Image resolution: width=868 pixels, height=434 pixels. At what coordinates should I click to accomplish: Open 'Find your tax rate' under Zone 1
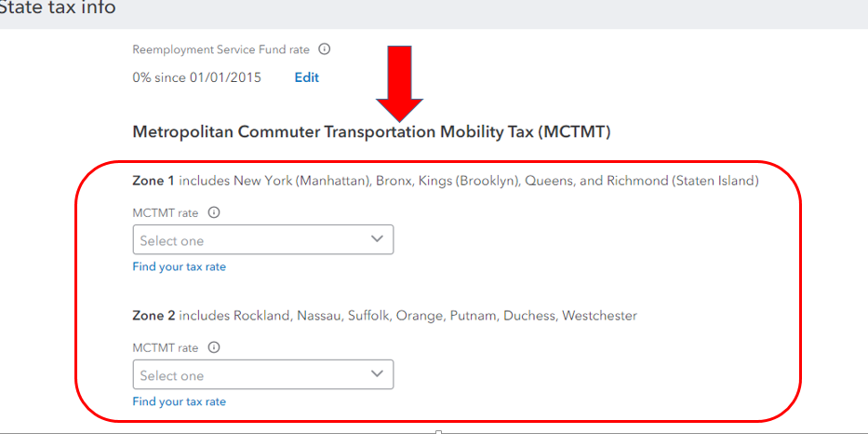pos(180,267)
